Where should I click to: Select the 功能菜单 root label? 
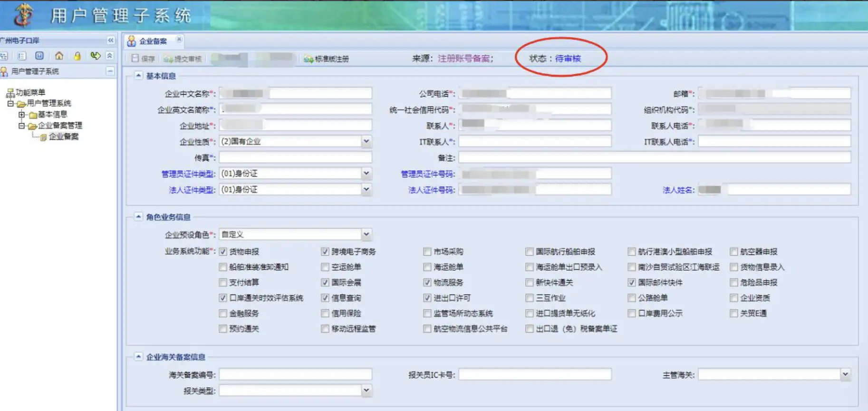click(30, 92)
